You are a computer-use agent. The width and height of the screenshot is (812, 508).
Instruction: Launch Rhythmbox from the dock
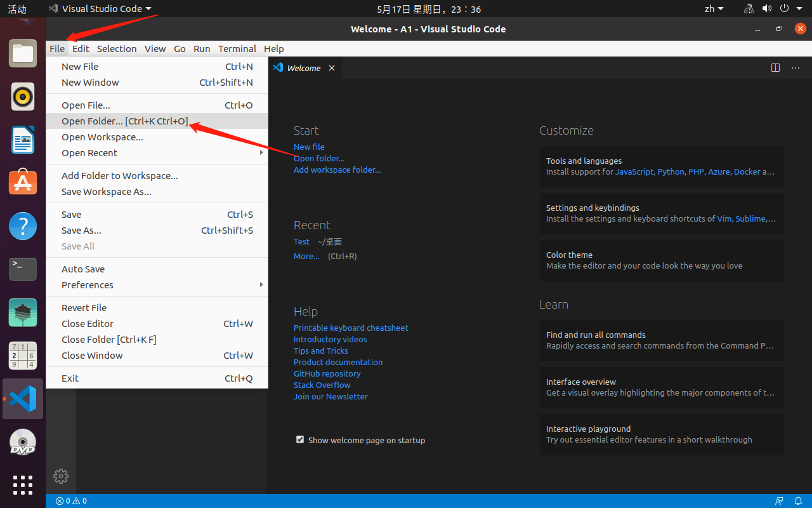click(23, 97)
